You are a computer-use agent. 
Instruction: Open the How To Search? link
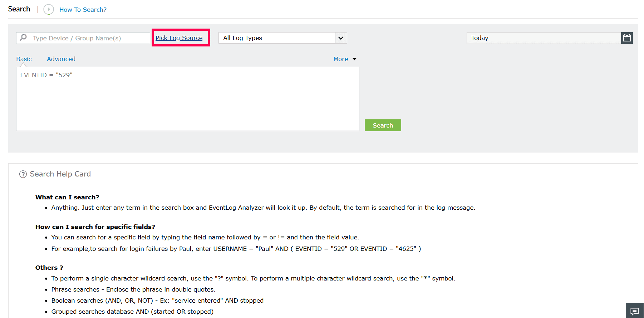point(83,10)
